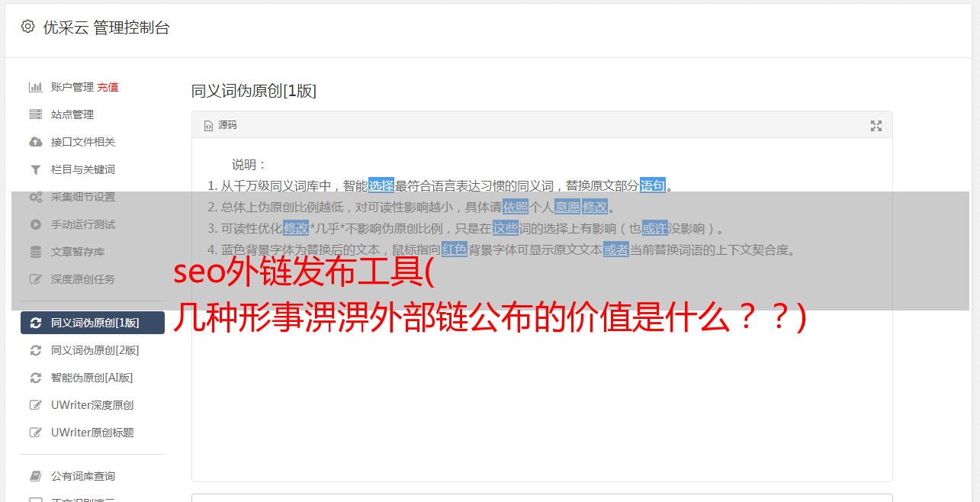Click the highlighted word 选择 in the text
The width and height of the screenshot is (980, 502).
tap(381, 185)
